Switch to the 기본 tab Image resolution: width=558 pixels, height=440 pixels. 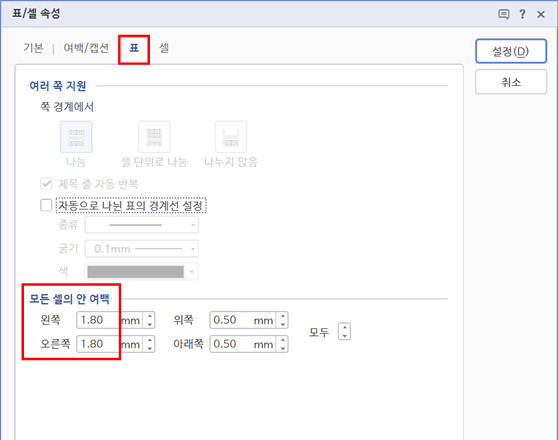(33, 48)
